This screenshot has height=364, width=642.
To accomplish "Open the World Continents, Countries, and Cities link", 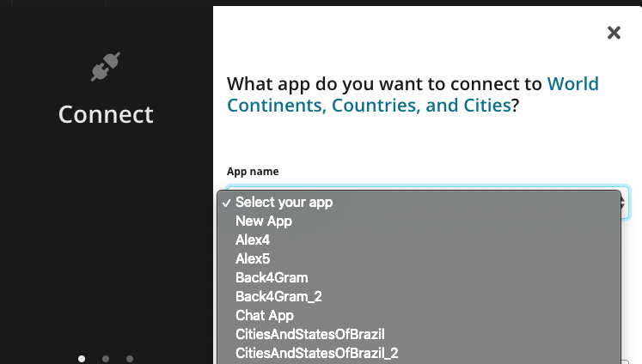I will [413, 94].
